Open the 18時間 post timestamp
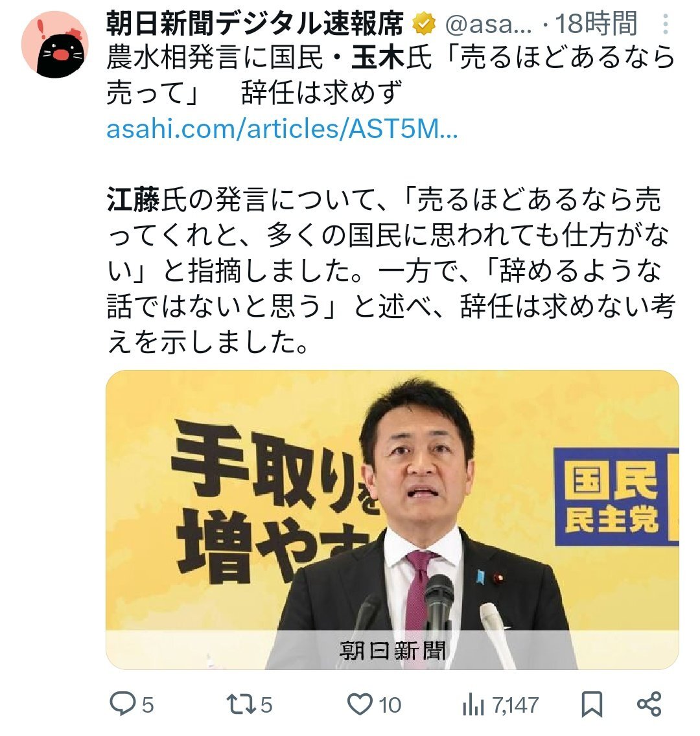Viewport: 700px width, 736px height. click(596, 23)
